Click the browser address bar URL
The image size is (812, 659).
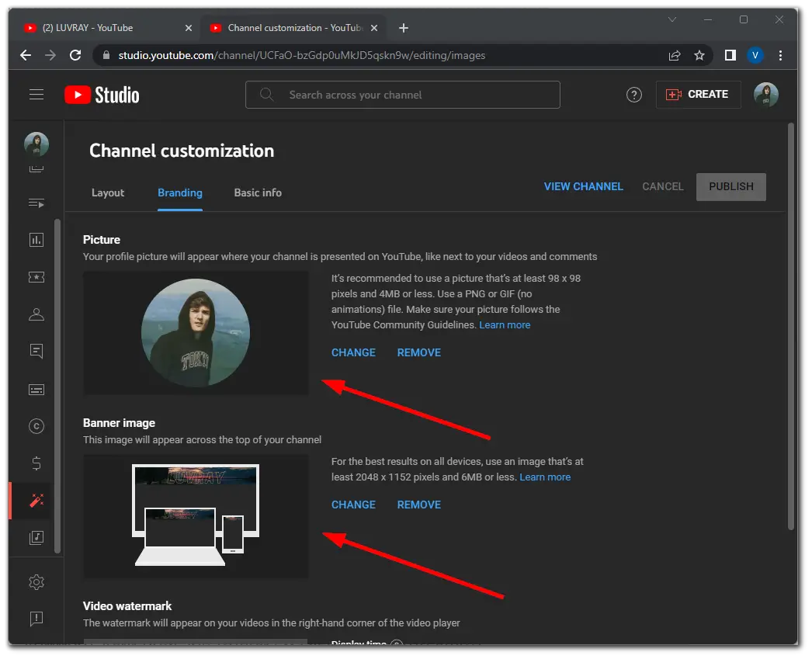tap(301, 55)
